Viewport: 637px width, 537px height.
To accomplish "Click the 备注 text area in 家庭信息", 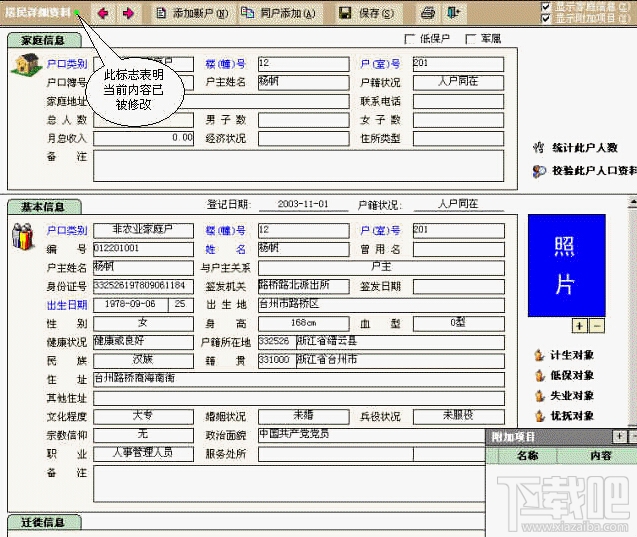I will click(299, 166).
